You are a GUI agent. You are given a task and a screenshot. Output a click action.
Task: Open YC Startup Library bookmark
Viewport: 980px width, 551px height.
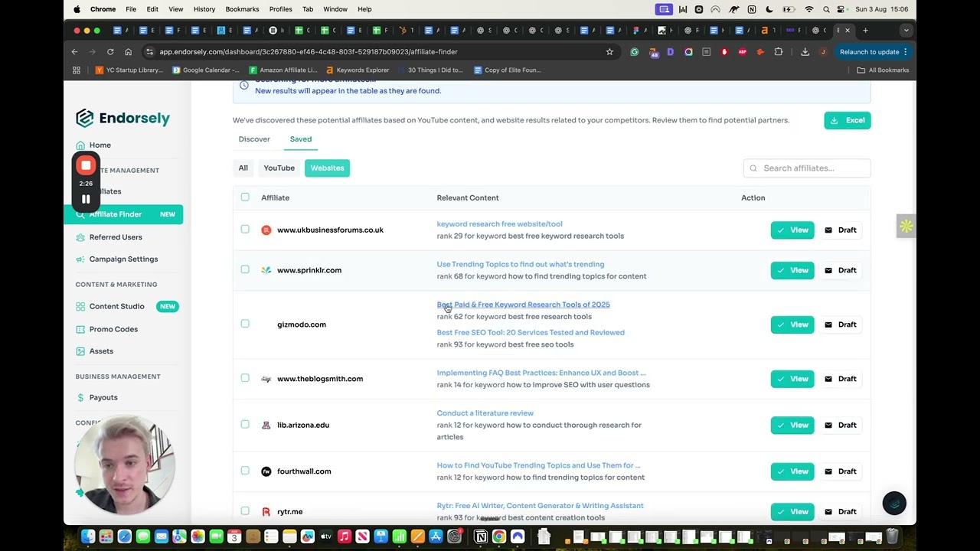click(129, 70)
